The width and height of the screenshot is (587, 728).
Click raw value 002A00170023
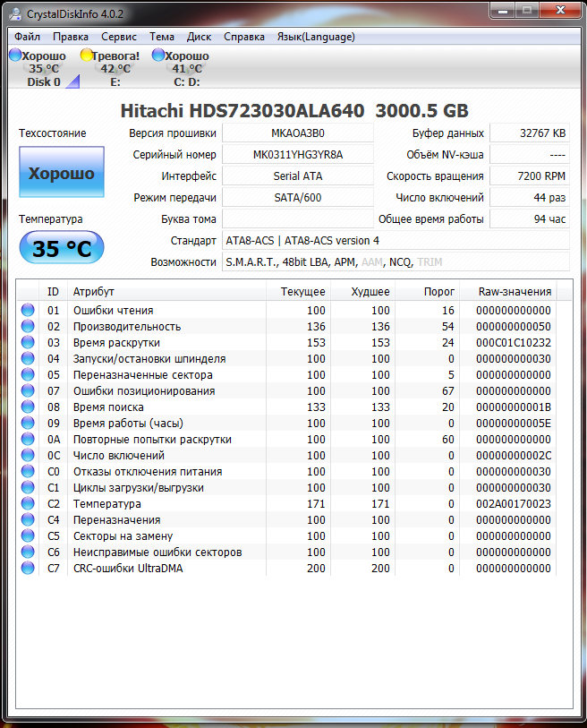tap(514, 504)
